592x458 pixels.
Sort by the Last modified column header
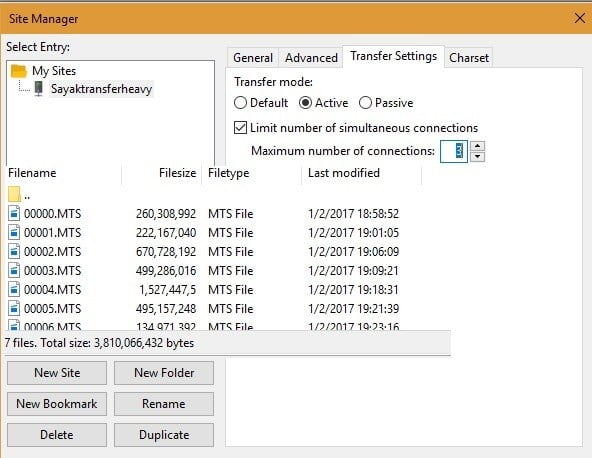pos(344,173)
